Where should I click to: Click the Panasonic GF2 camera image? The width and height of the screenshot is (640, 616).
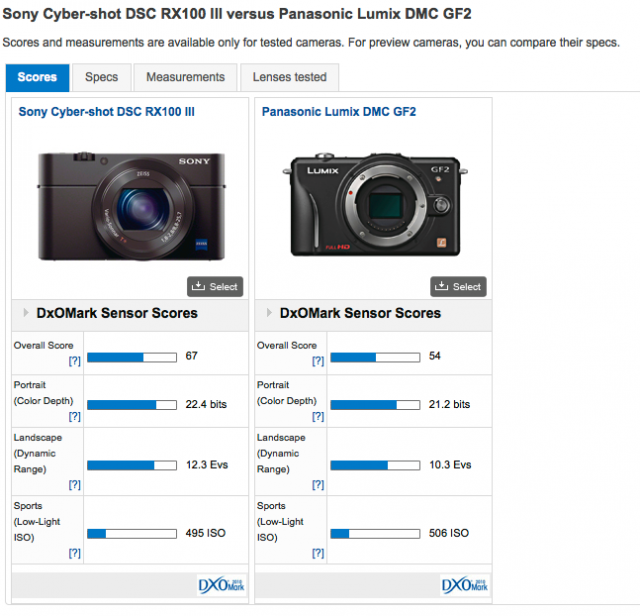(375, 205)
